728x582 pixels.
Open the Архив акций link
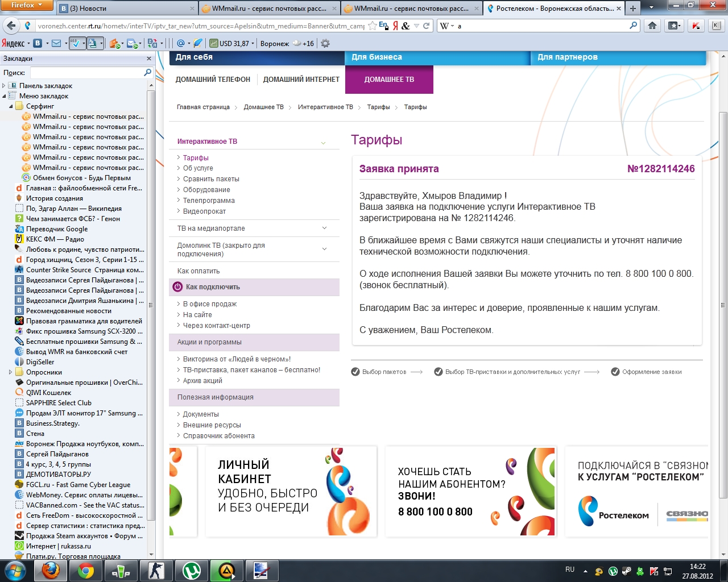point(202,381)
